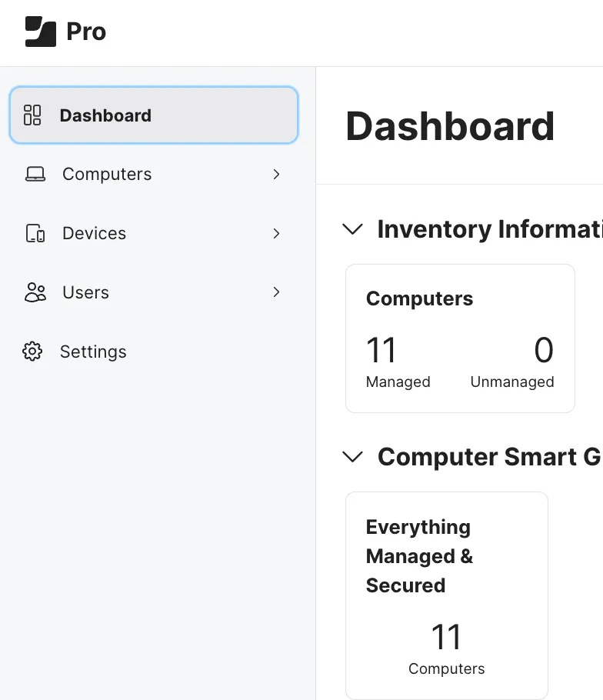This screenshot has width=603, height=700.
Task: Click the Computer Smart Groups chevron icon
Action: click(x=352, y=456)
